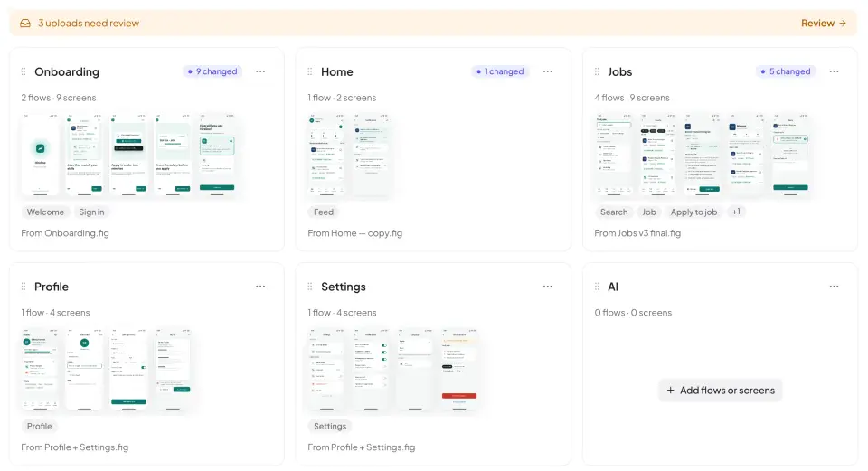Click the Home card title
The image size is (868, 471).
click(336, 71)
